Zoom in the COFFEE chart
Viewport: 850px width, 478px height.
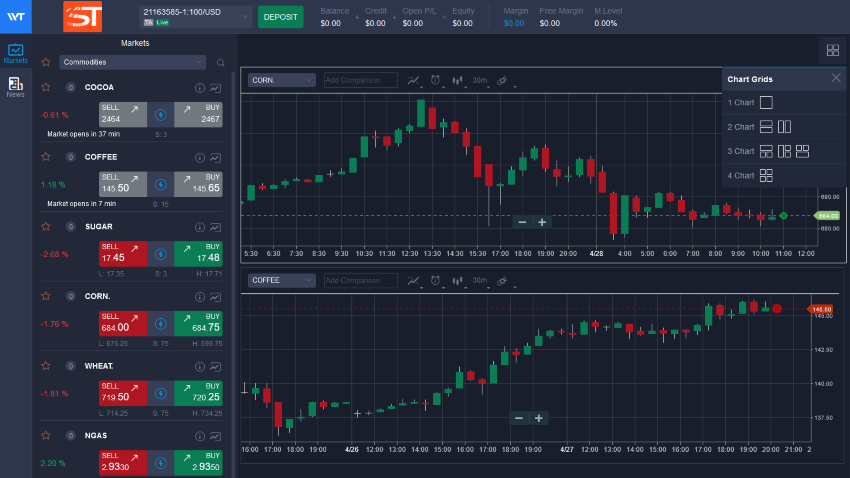[538, 418]
